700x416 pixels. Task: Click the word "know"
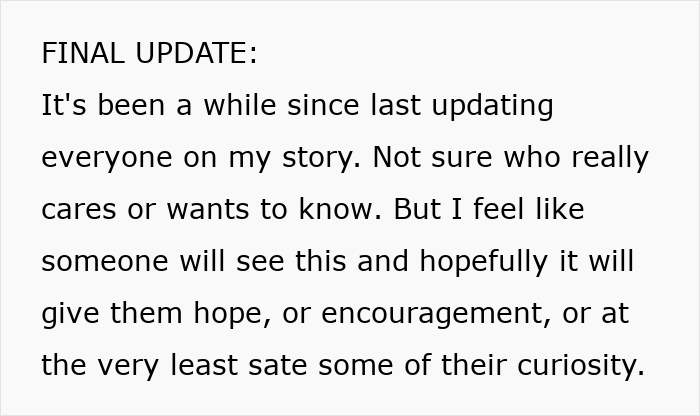[x=346, y=210]
